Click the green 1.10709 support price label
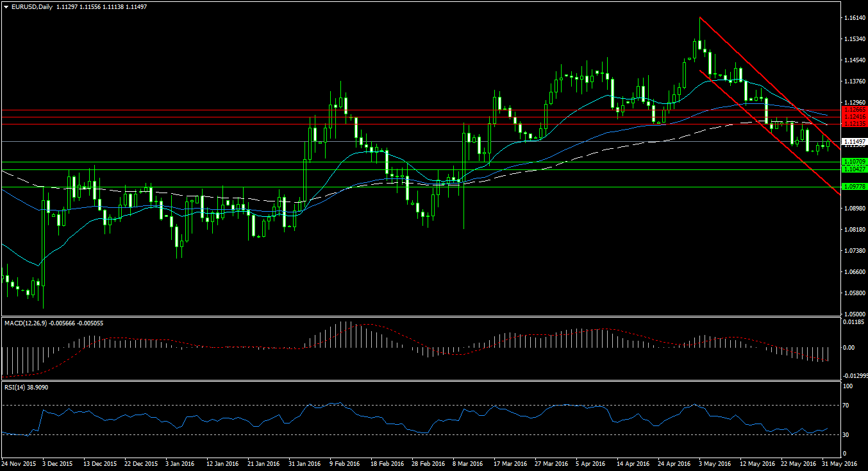The height and width of the screenshot is (471, 868). tap(854, 162)
